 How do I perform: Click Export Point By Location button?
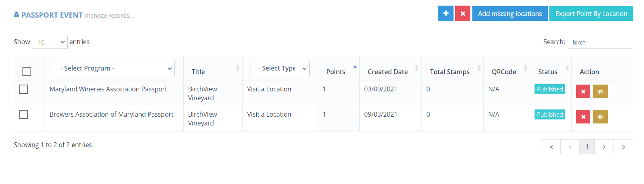click(591, 14)
